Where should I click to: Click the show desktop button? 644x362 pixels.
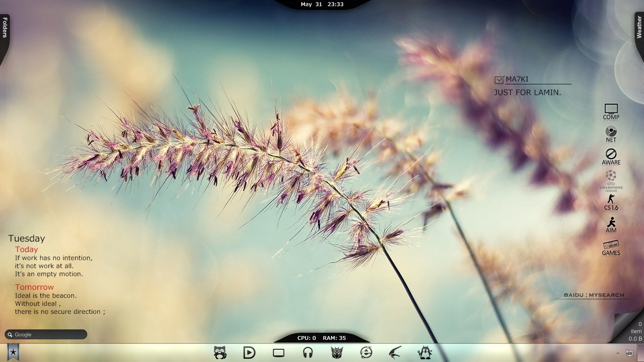point(641,353)
